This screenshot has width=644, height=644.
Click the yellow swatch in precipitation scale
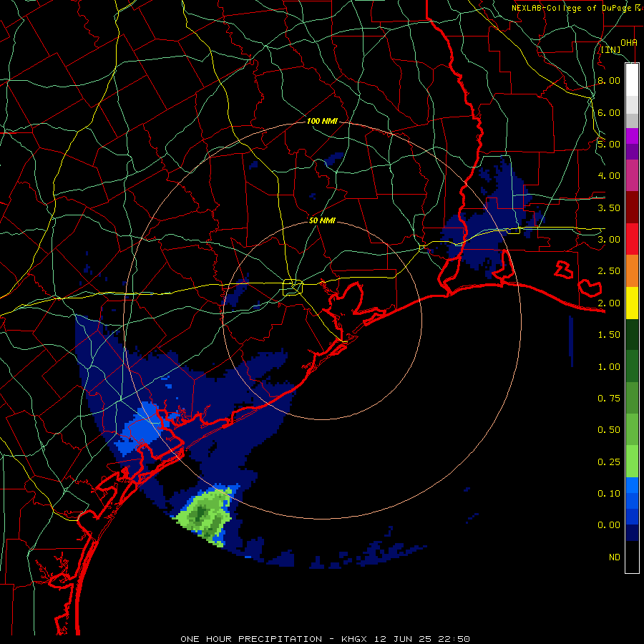[x=632, y=303]
